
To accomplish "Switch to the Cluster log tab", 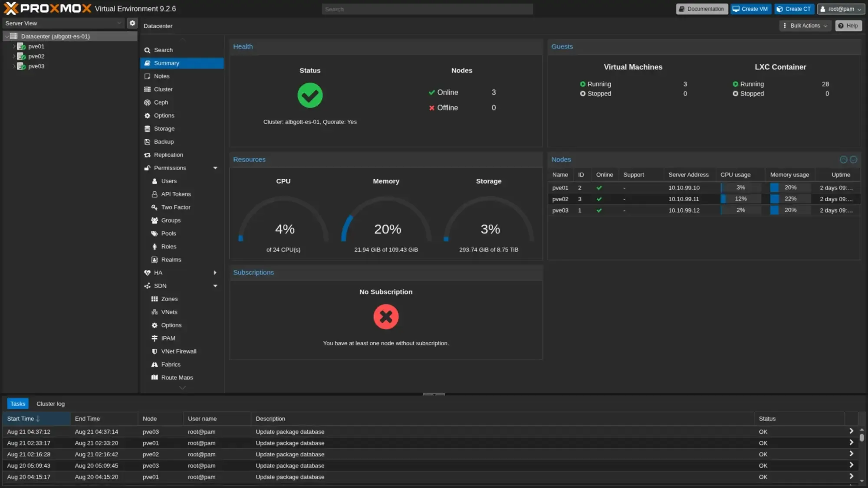I will [x=50, y=404].
